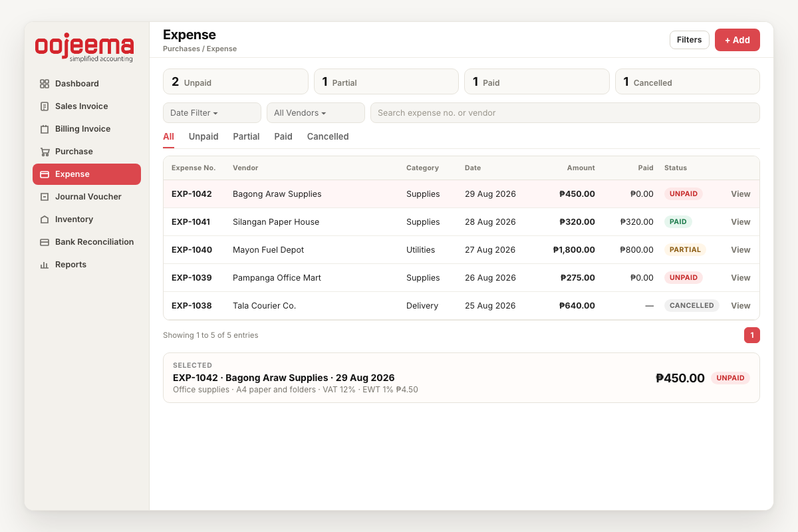Click the Vendor column header
The width and height of the screenshot is (798, 532).
pyautogui.click(x=245, y=168)
